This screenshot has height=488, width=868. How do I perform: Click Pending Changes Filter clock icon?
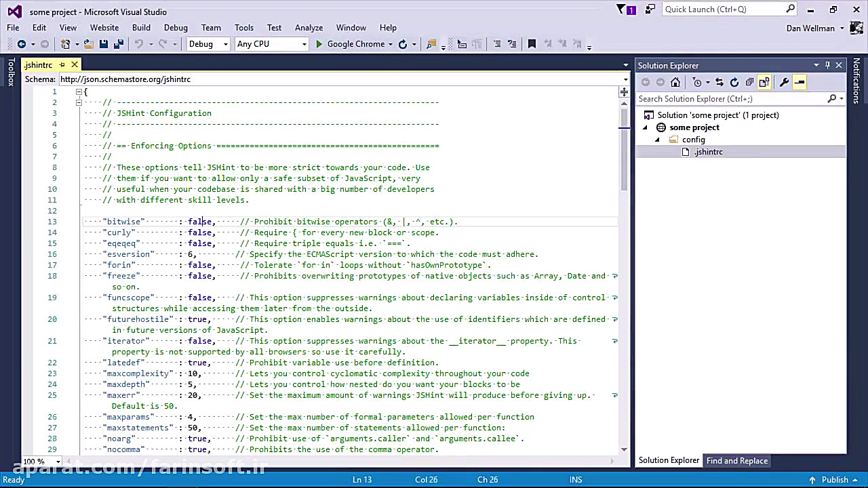tap(697, 82)
